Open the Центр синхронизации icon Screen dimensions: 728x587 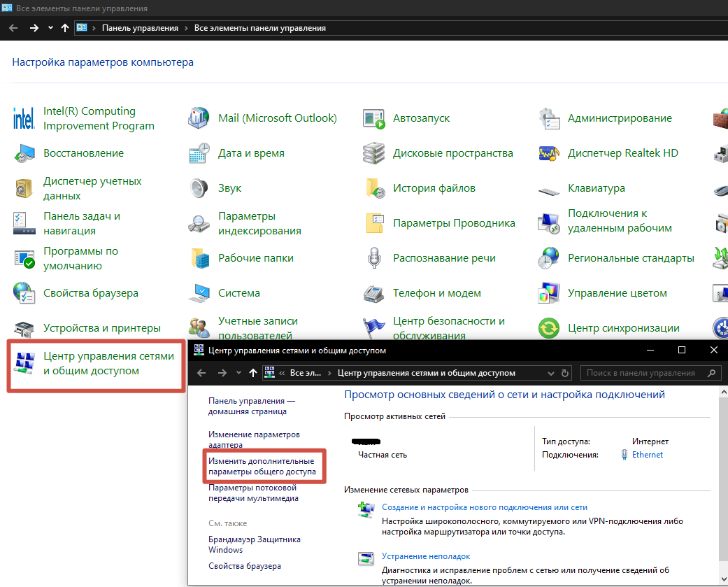[549, 328]
